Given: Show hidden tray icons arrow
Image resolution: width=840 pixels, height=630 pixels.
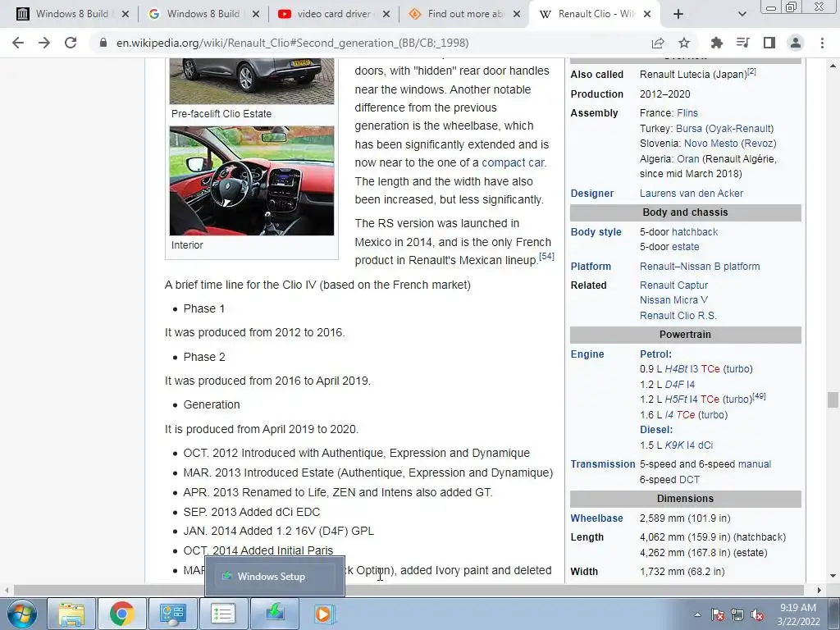Looking at the screenshot, I should [x=697, y=614].
